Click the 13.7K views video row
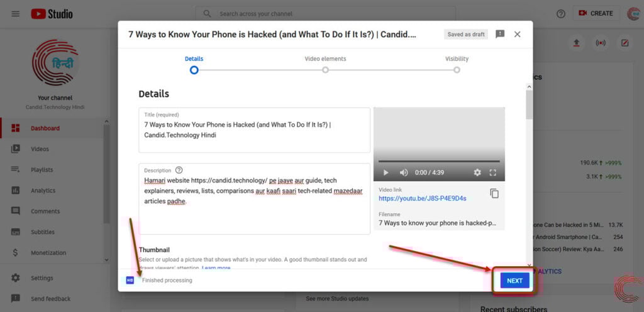Screen dimensions: 644x312 coord(577,225)
